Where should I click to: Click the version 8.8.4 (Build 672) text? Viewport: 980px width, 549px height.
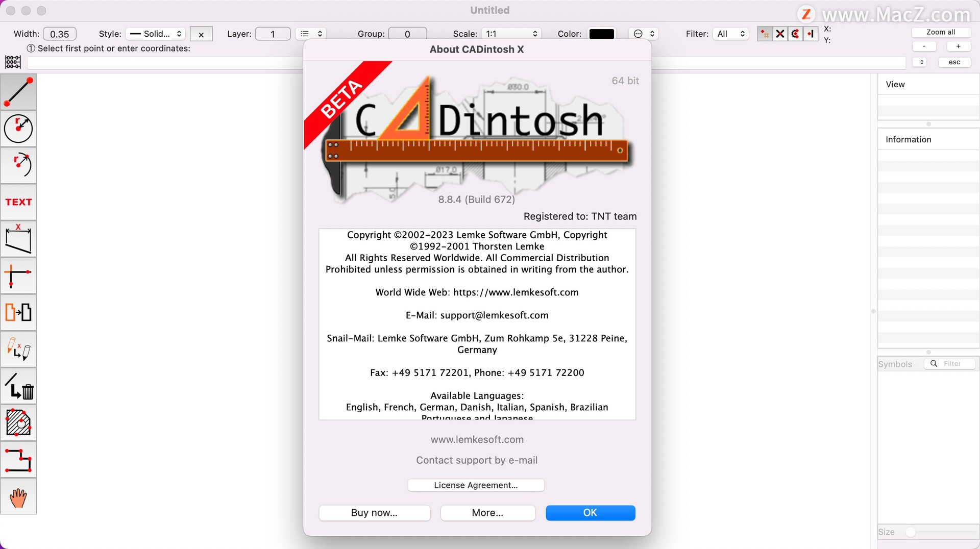pyautogui.click(x=476, y=199)
